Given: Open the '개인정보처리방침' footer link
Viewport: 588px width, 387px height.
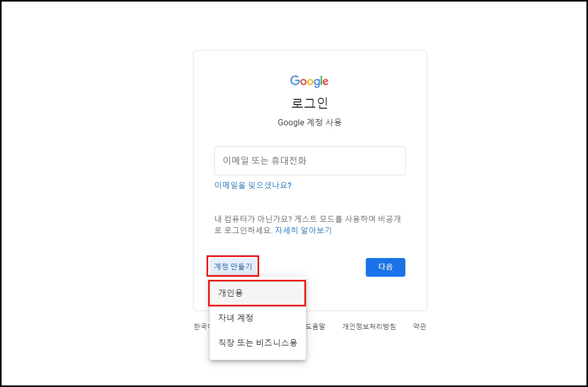Looking at the screenshot, I should (x=369, y=327).
